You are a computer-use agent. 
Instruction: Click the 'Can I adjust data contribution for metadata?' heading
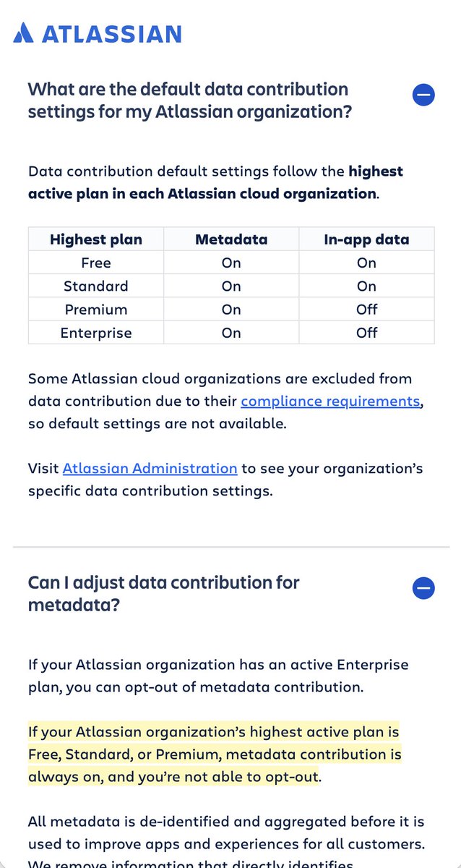pos(163,594)
